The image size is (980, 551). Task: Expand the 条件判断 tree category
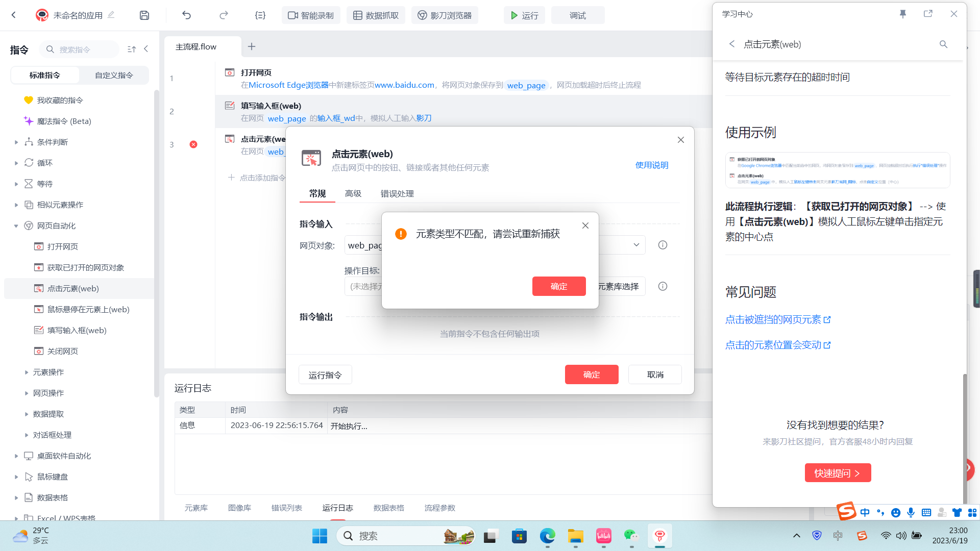click(x=16, y=142)
